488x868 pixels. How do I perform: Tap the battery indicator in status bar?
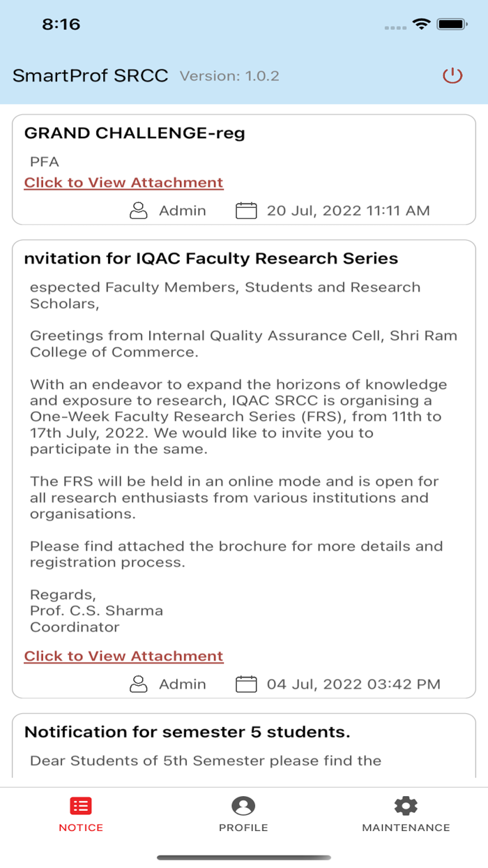pos(452,23)
